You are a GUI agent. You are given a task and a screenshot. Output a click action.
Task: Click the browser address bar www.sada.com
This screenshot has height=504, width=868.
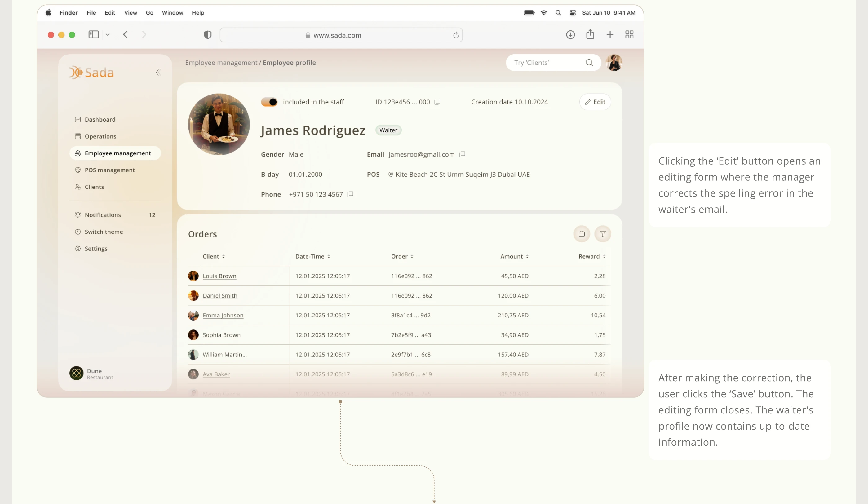[x=341, y=35]
